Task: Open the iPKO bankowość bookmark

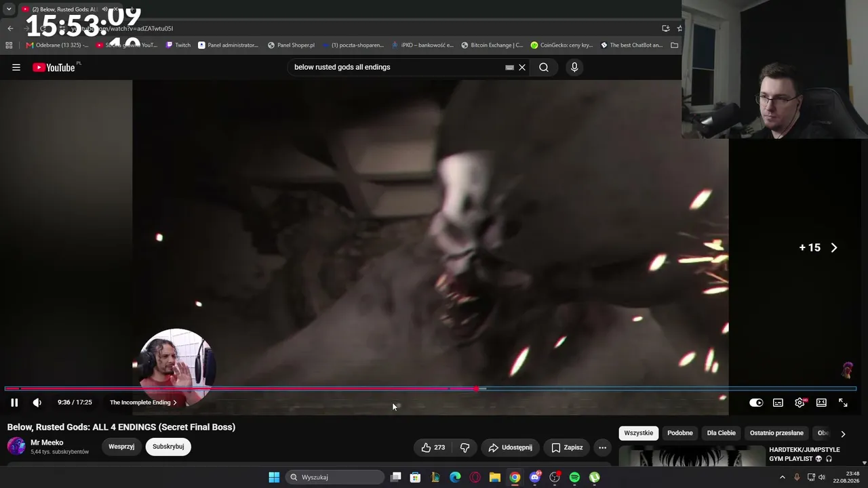Action: (x=422, y=45)
